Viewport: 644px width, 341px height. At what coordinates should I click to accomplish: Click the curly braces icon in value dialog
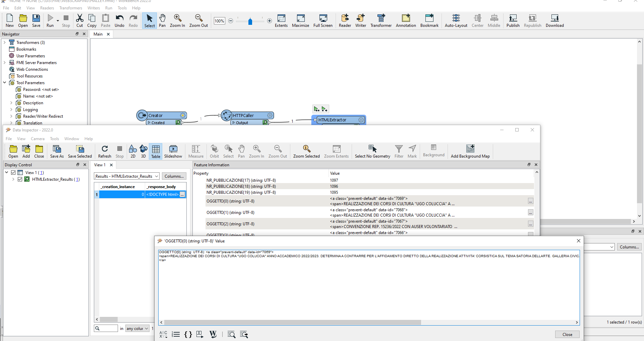pos(188,334)
